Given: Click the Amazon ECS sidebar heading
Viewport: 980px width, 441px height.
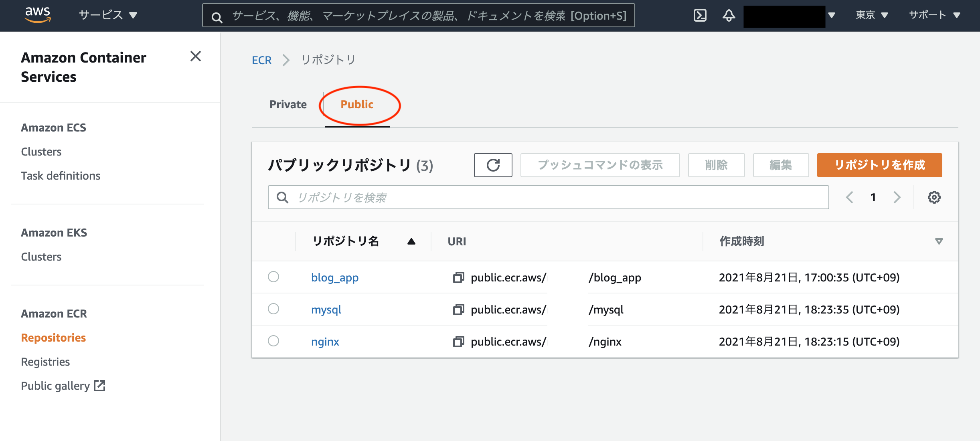Looking at the screenshot, I should pos(53,127).
